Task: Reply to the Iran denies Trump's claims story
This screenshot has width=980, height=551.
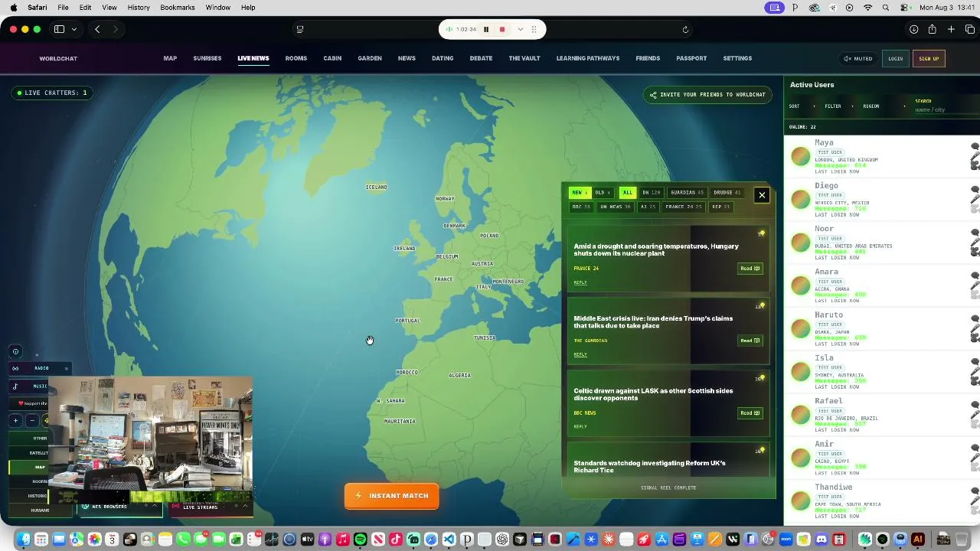Action: click(x=580, y=354)
